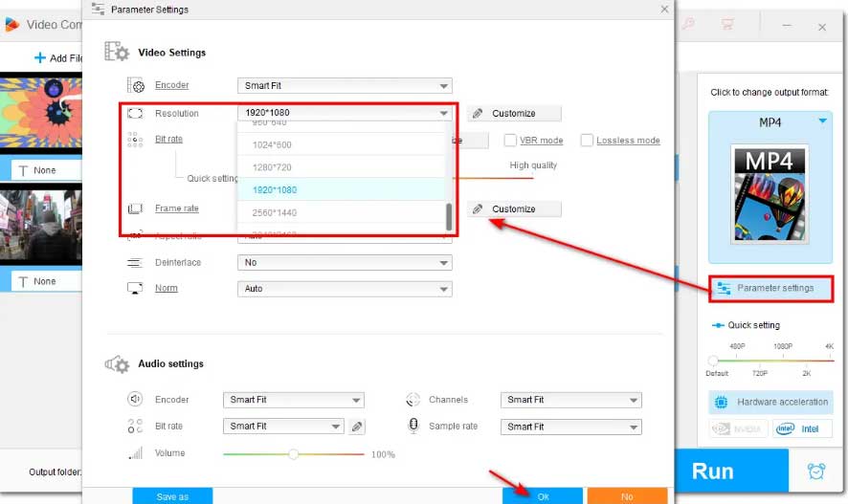Select the city street video thumbnail
The height and width of the screenshot is (504, 848).
pyautogui.click(x=41, y=224)
